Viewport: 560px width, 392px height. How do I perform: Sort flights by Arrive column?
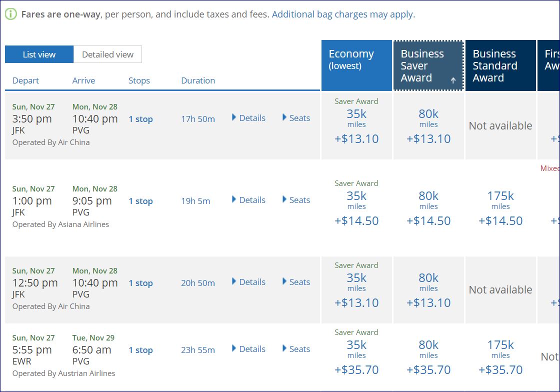pyautogui.click(x=83, y=80)
